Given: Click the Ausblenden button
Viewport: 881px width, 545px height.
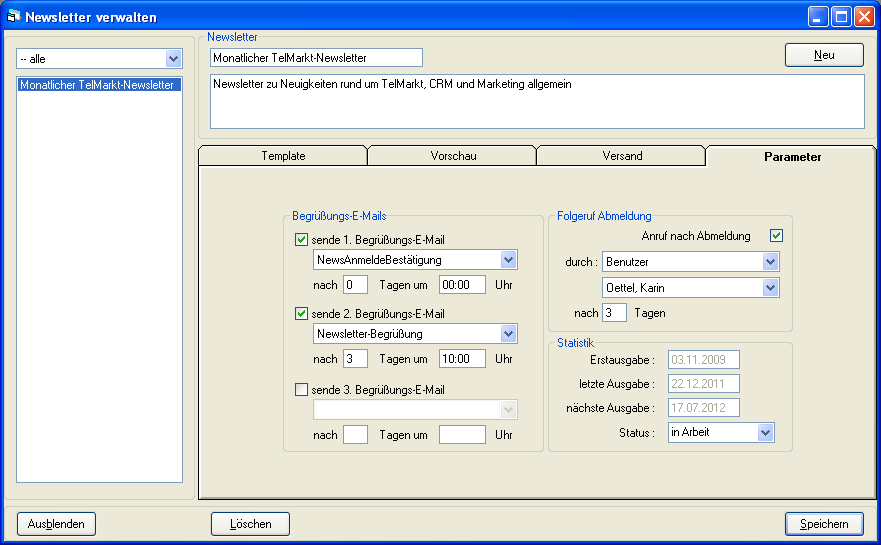Looking at the screenshot, I should 56,524.
